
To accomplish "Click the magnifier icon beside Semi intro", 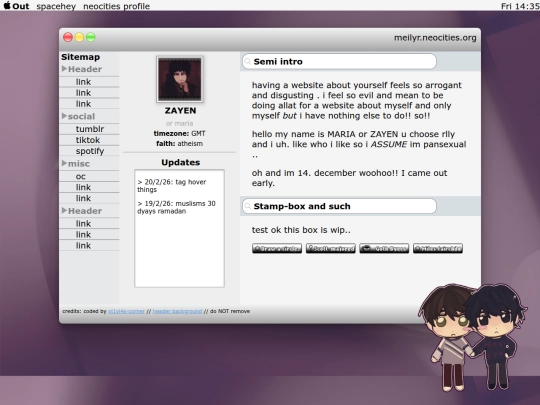I will [x=247, y=62].
